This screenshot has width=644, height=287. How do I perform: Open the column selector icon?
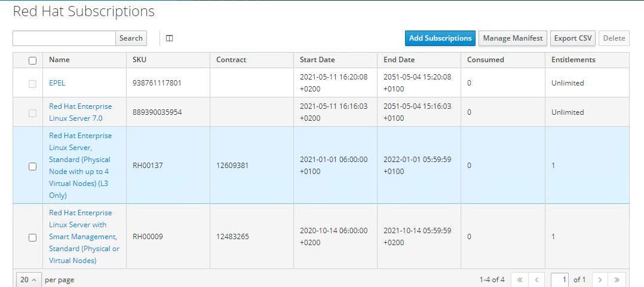[x=169, y=38]
